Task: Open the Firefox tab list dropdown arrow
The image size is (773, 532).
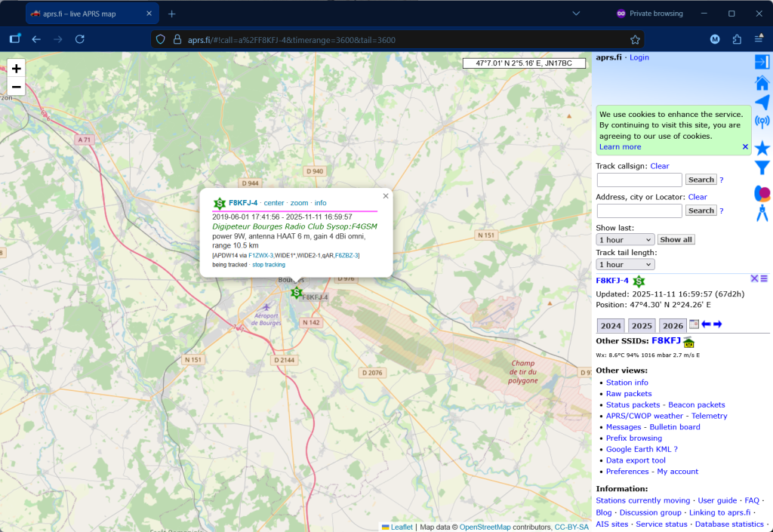Action: click(x=577, y=14)
